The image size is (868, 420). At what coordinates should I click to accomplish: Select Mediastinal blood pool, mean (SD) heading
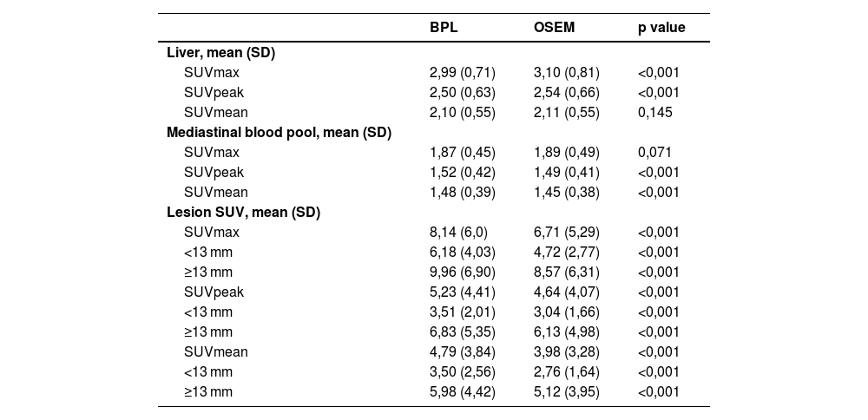point(279,133)
